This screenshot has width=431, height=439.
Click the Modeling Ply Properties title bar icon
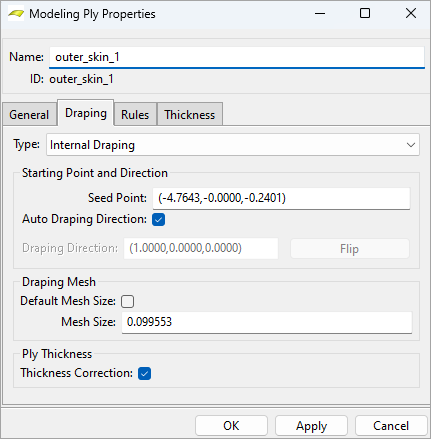[16, 14]
